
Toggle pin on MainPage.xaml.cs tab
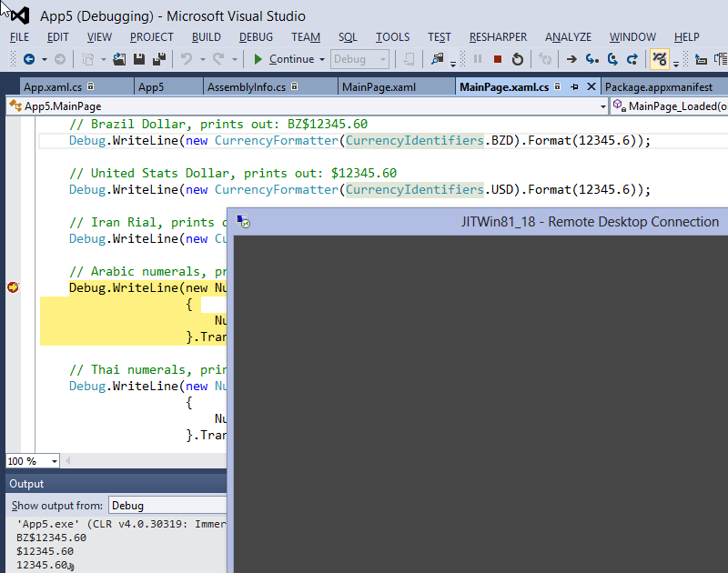click(x=574, y=86)
